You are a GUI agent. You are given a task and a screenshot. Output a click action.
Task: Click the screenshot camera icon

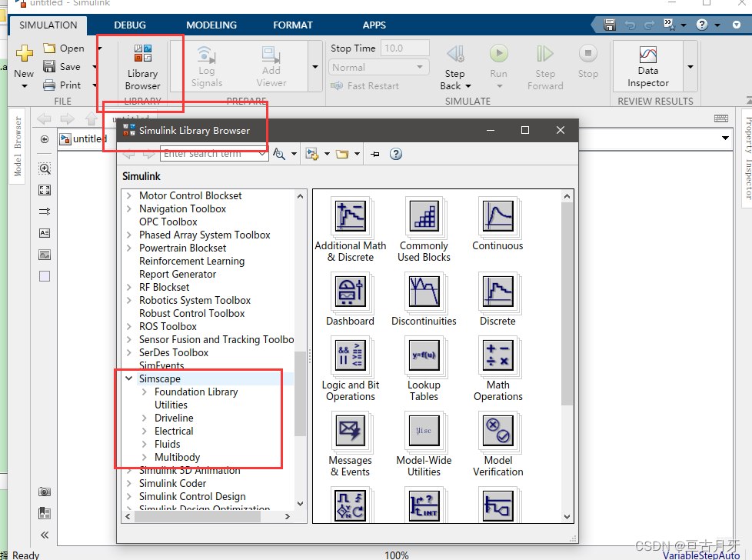45,492
